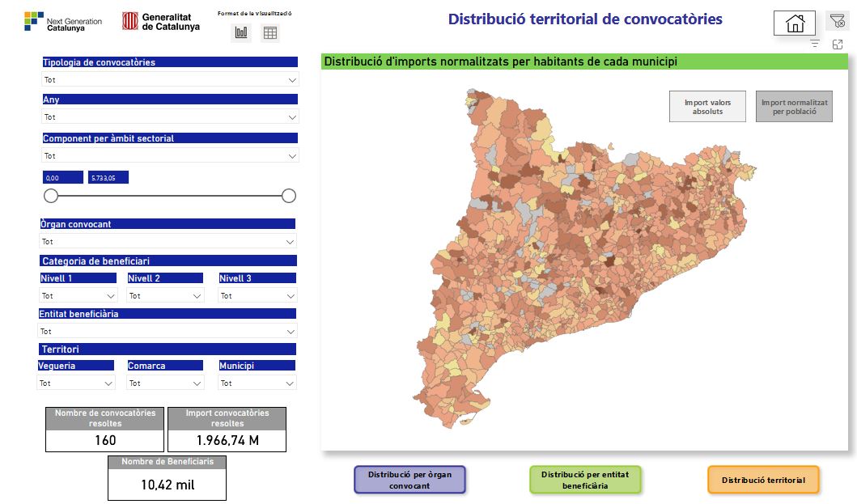The width and height of the screenshot is (857, 504).
Task: Open the Tipologia de convocatòries dropdown
Action: pyautogui.click(x=170, y=80)
